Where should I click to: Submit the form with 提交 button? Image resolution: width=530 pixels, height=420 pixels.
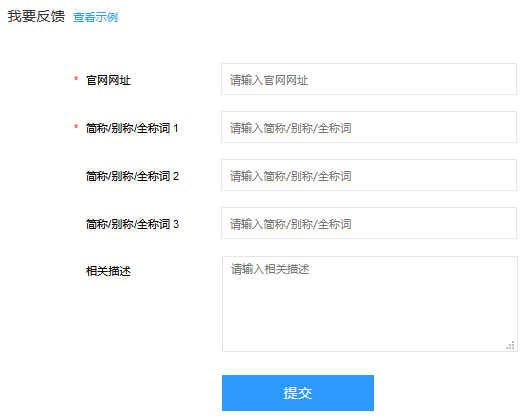pyautogui.click(x=298, y=393)
